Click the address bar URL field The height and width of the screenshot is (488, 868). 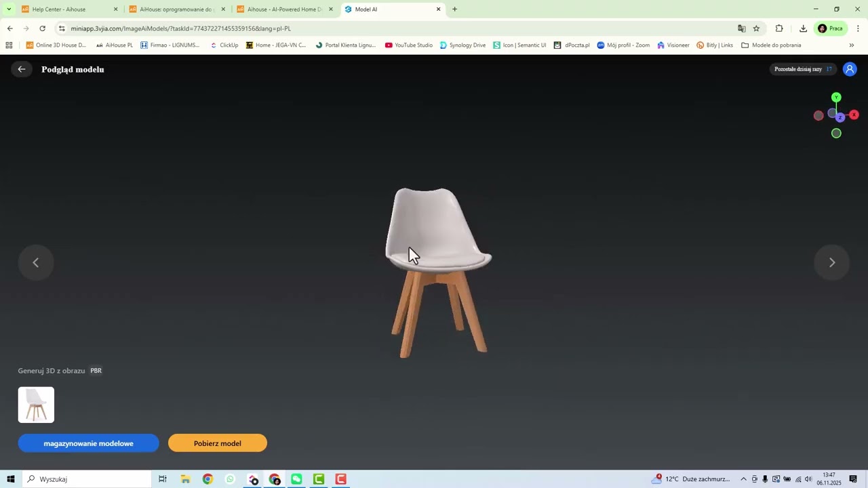pos(400,28)
